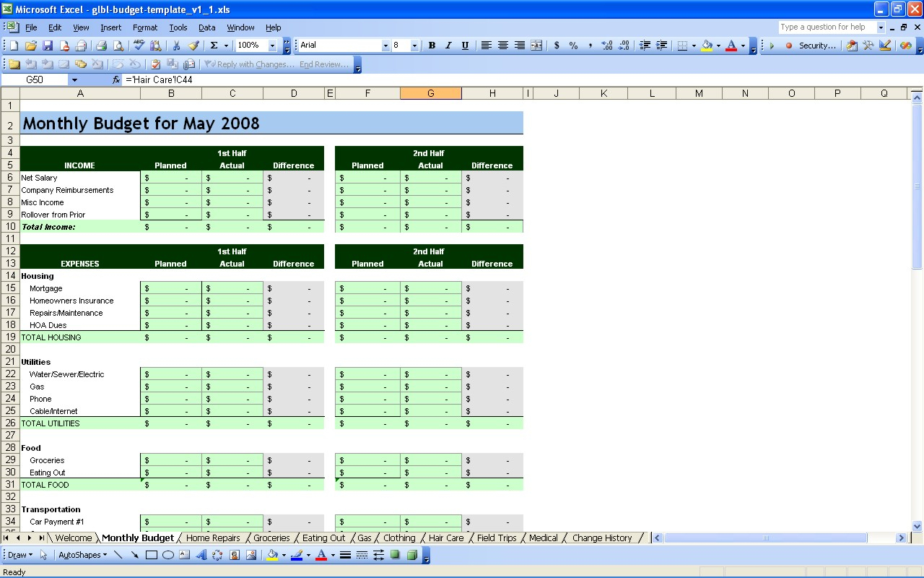Click the Percent Style icon
Viewport: 924px width, 578px height.
pyautogui.click(x=575, y=45)
